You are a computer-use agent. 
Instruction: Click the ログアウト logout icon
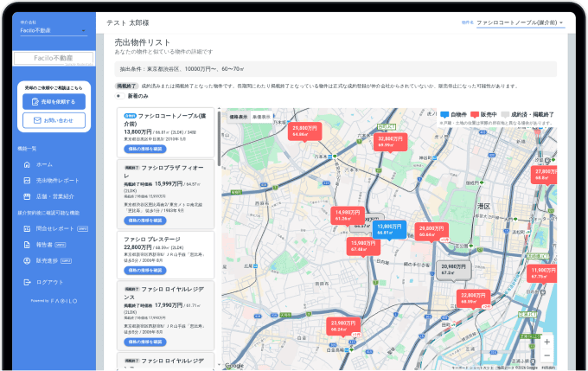pyautogui.click(x=27, y=282)
